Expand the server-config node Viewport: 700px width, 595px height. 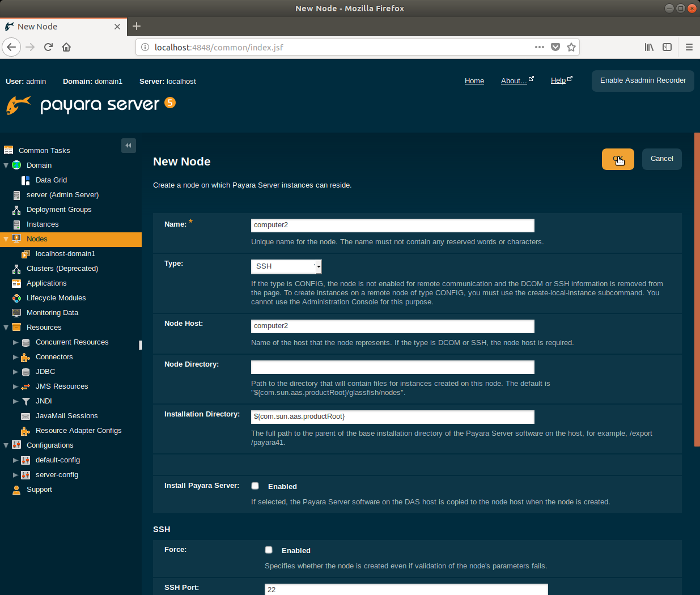[x=15, y=475]
